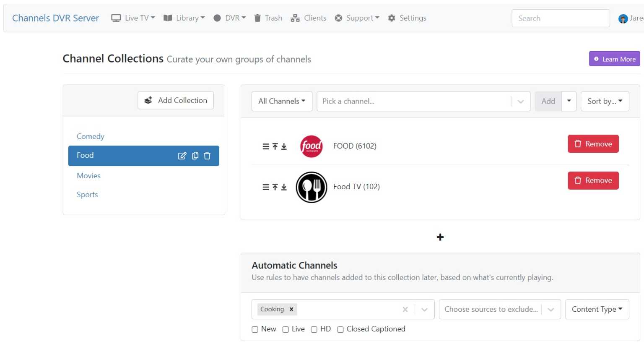Open the All Channels filter dropdown
Viewport: 644px width, 344px height.
click(281, 101)
